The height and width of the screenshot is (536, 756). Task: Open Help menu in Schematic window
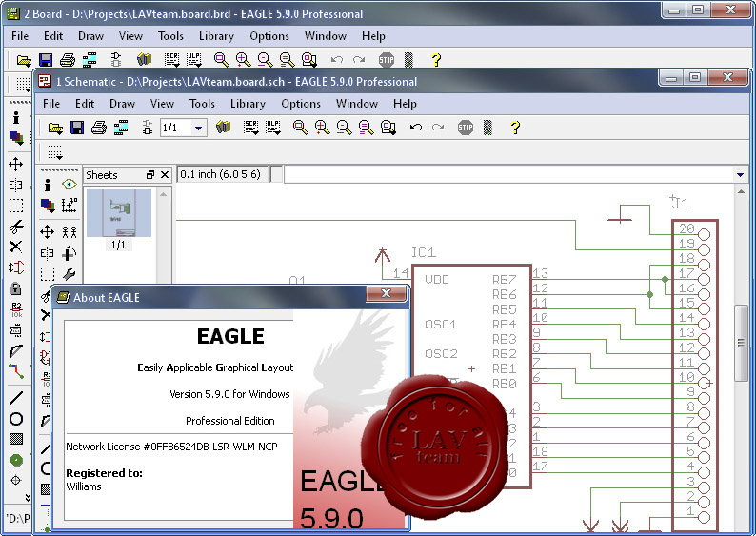pos(405,104)
